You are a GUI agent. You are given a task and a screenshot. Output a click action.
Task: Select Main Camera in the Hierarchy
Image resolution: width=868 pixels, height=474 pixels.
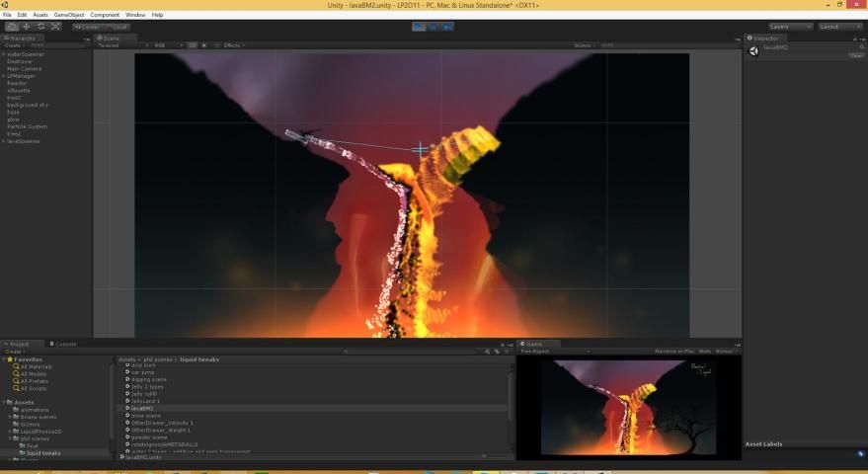pos(24,68)
